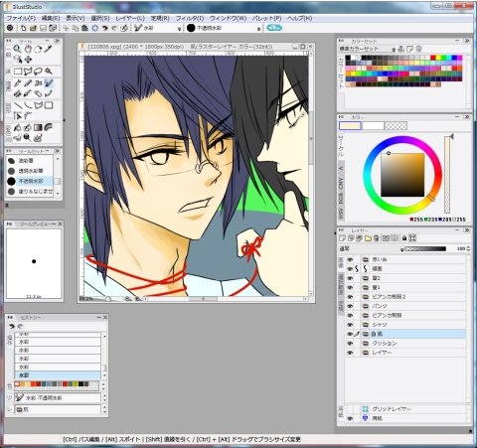This screenshot has height=448, width=477.
Task: Select the Move layer cross-arrow tool
Action: [x=28, y=60]
